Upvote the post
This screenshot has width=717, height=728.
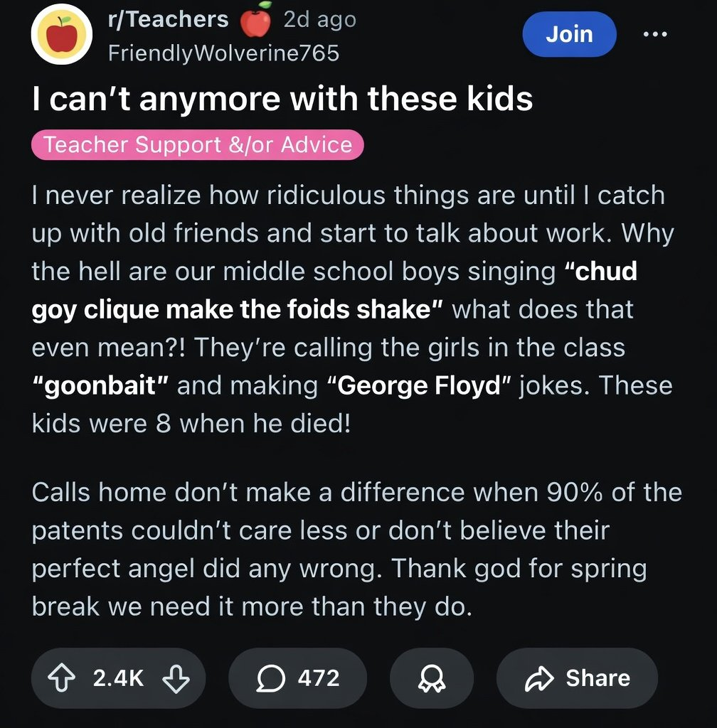[64, 678]
